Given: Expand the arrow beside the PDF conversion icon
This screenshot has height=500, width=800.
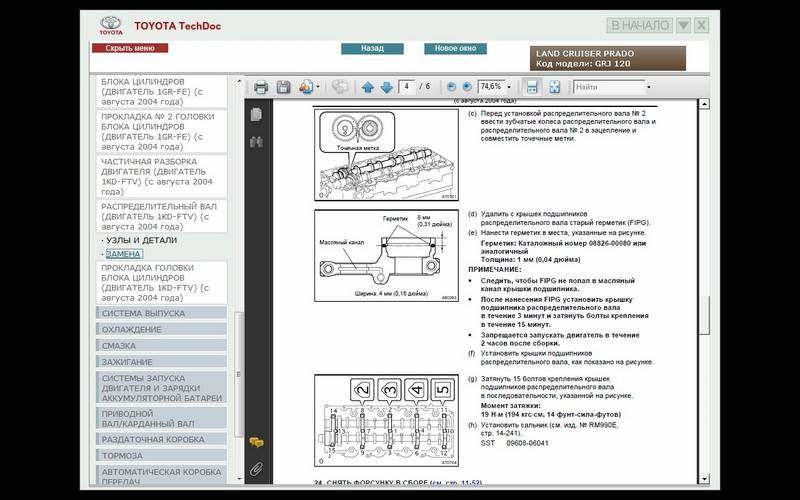Looking at the screenshot, I should [318, 87].
